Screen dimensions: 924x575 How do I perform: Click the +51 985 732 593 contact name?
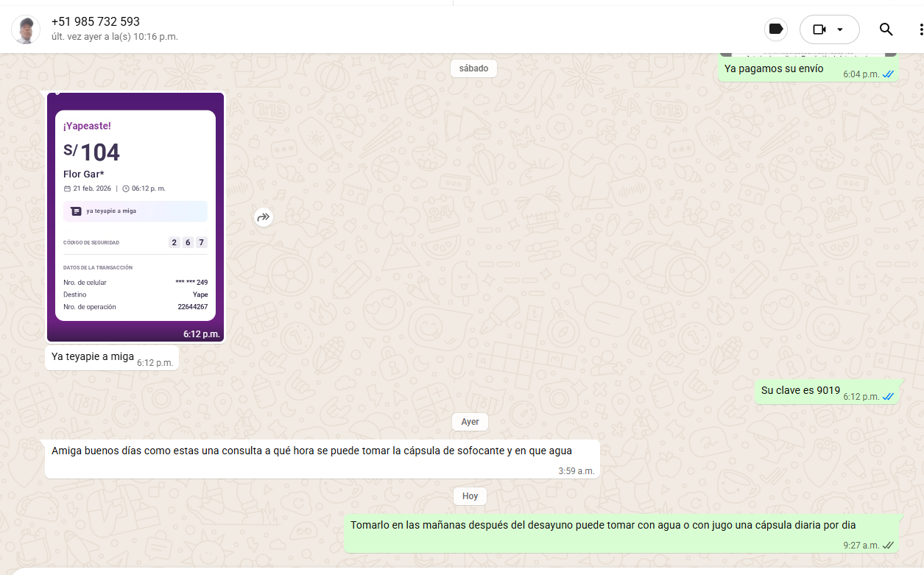tap(96, 21)
